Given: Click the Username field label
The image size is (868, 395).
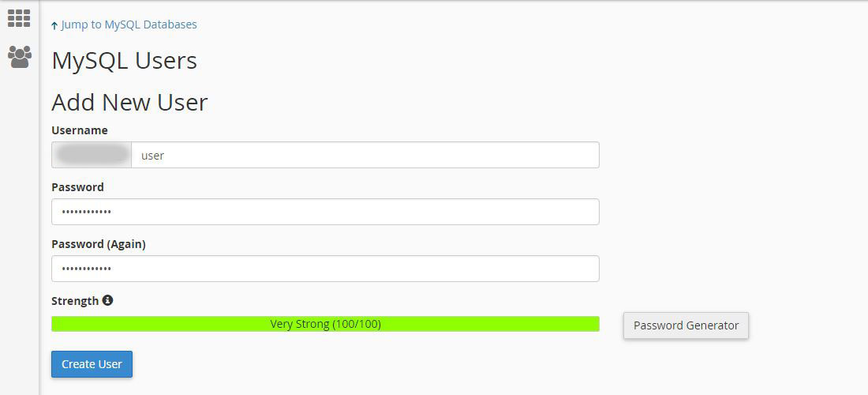Looking at the screenshot, I should pyautogui.click(x=80, y=130).
